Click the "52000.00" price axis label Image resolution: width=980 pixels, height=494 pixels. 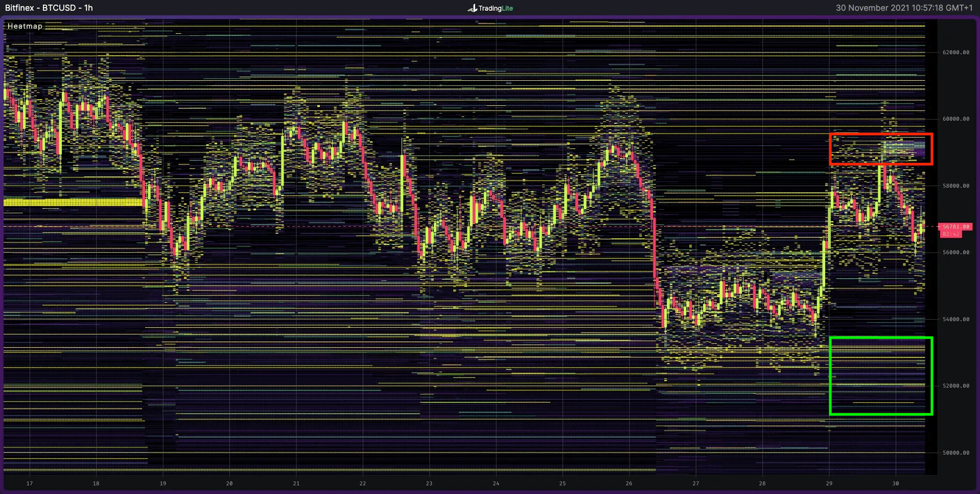(x=956, y=386)
